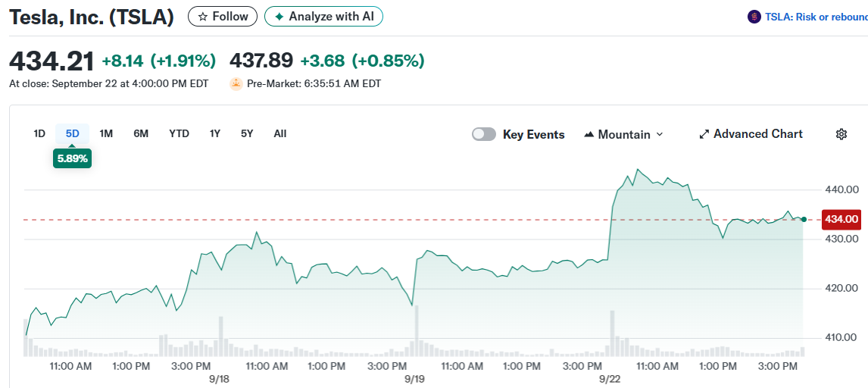This screenshot has width=868, height=388.
Task: Click the +8.14 (+1.91%) change value
Action: pos(159,61)
